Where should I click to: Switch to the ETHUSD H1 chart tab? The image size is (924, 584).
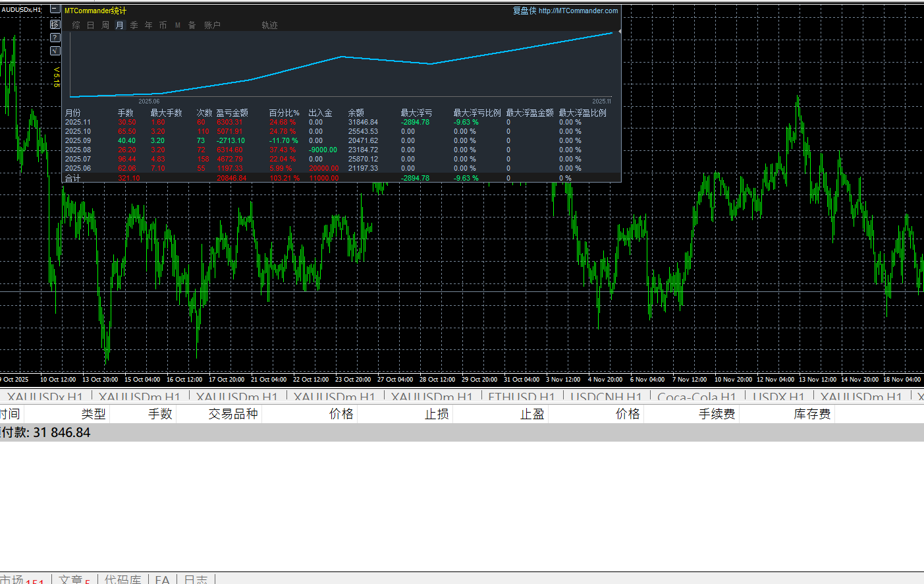[x=522, y=397]
